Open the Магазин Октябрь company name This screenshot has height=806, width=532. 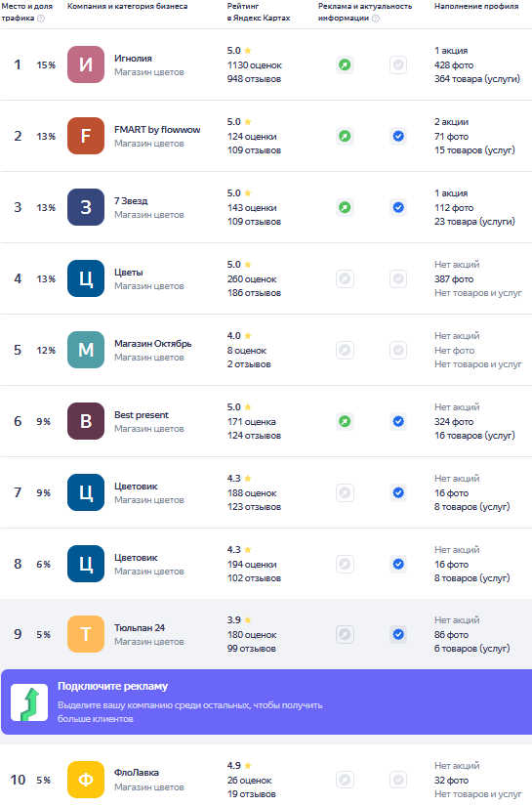152,343
